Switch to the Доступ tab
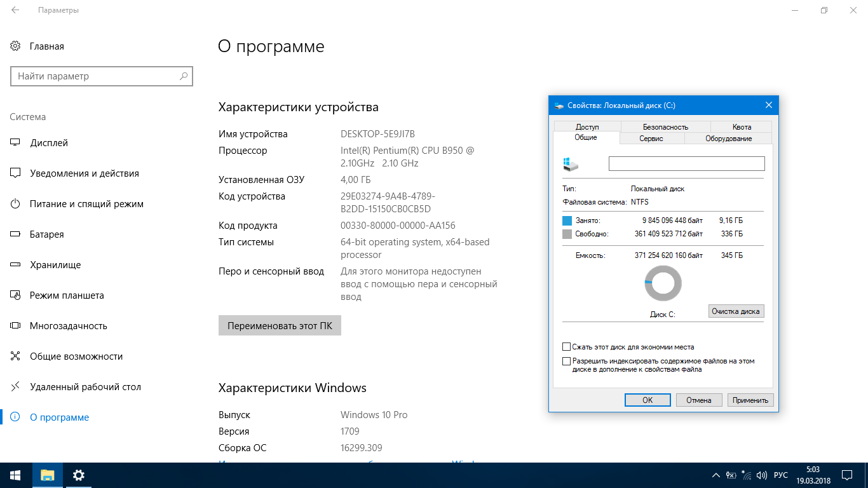This screenshot has height=488, width=868. pos(587,126)
